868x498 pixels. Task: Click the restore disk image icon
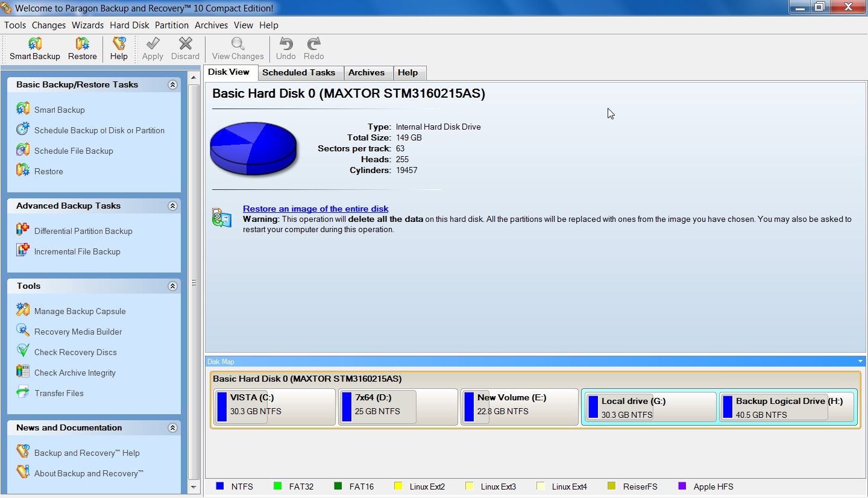(222, 218)
